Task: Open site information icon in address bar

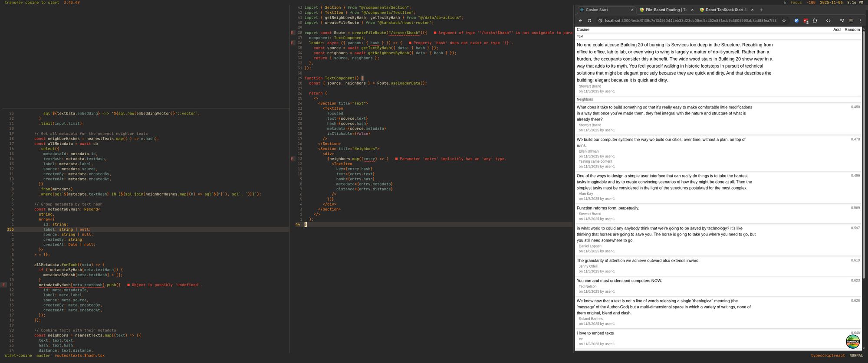Action: [x=600, y=20]
